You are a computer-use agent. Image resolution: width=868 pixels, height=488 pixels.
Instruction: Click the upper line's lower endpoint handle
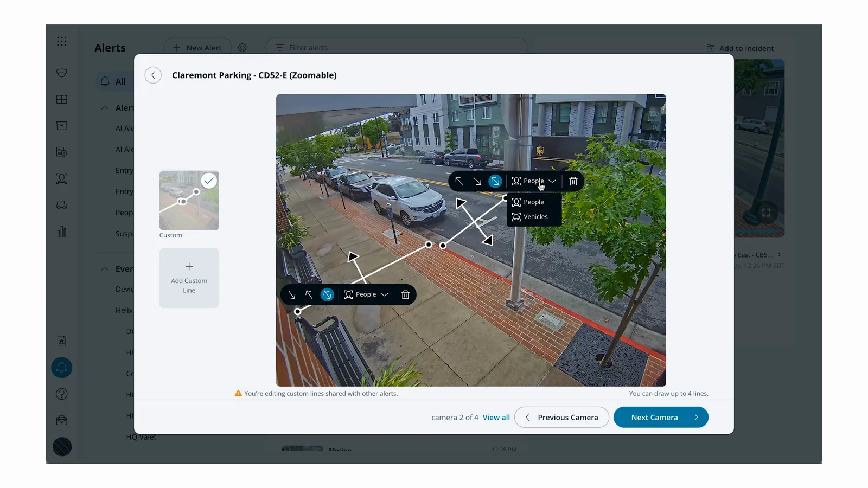click(443, 246)
